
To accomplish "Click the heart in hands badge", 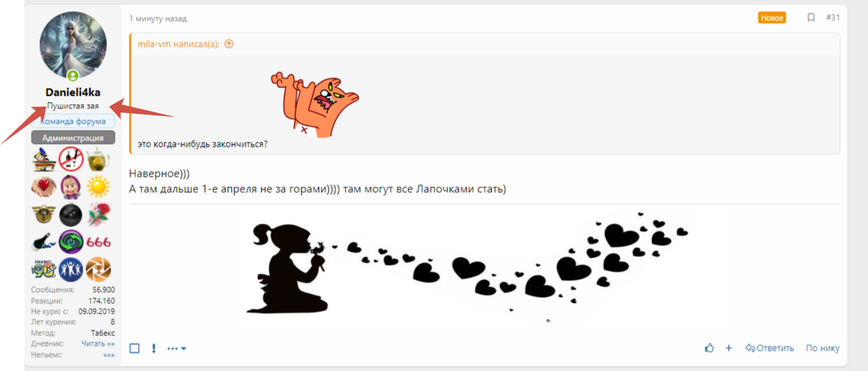I will [x=44, y=187].
